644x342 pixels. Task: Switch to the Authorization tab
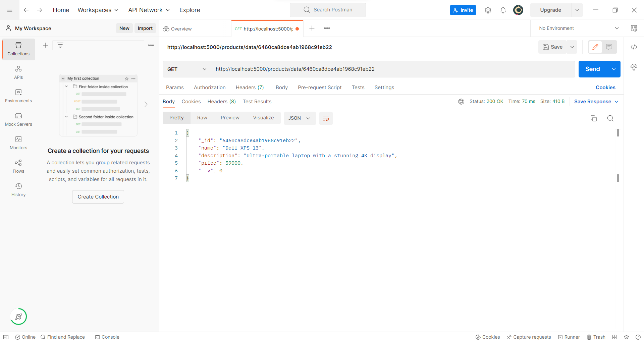coord(210,88)
